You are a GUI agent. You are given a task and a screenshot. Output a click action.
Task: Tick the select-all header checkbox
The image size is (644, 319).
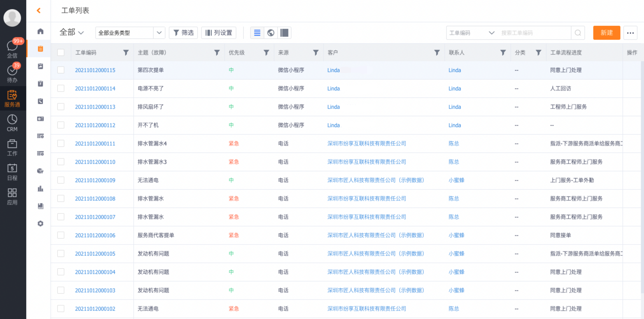pos(61,52)
